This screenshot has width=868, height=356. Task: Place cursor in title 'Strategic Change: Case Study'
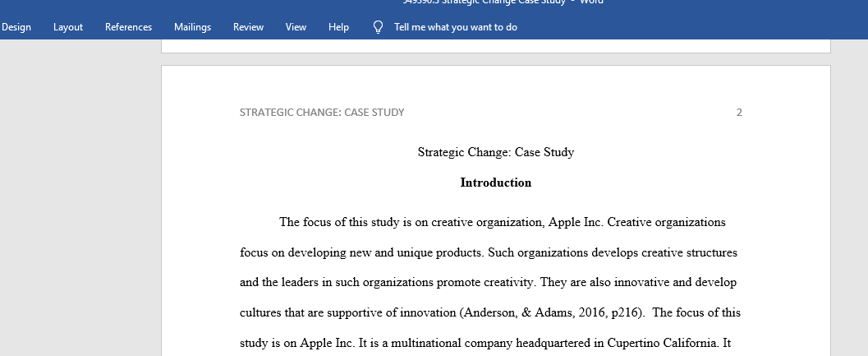[495, 152]
